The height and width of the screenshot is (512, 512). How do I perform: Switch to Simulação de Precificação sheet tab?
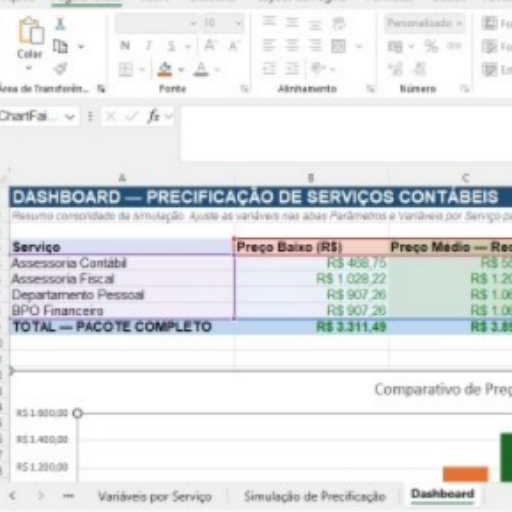pos(315,496)
